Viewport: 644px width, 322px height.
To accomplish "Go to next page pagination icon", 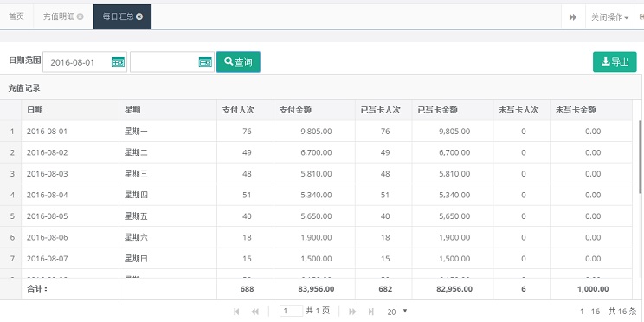I will (x=352, y=312).
